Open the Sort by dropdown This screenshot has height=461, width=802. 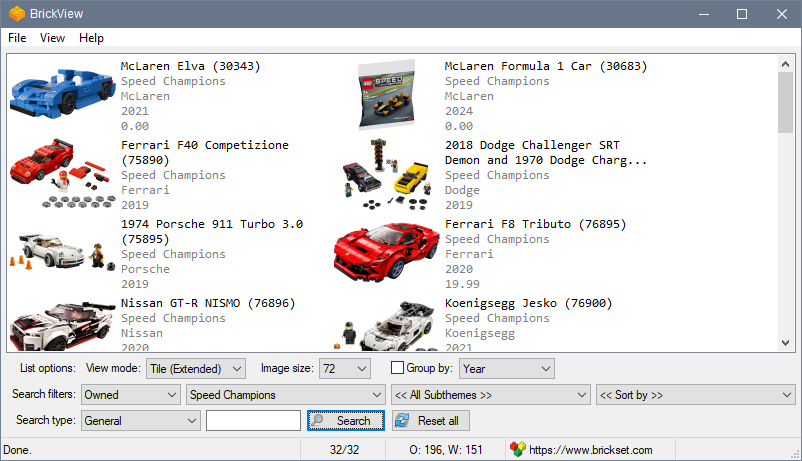pos(694,395)
